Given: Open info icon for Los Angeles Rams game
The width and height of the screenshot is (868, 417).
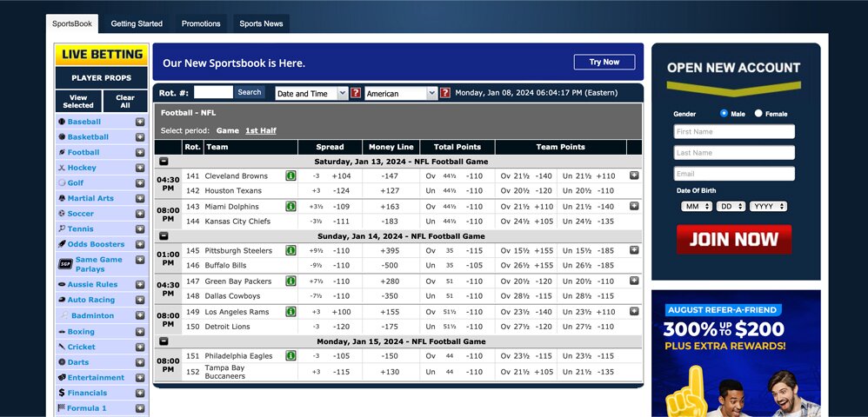Looking at the screenshot, I should [x=290, y=311].
